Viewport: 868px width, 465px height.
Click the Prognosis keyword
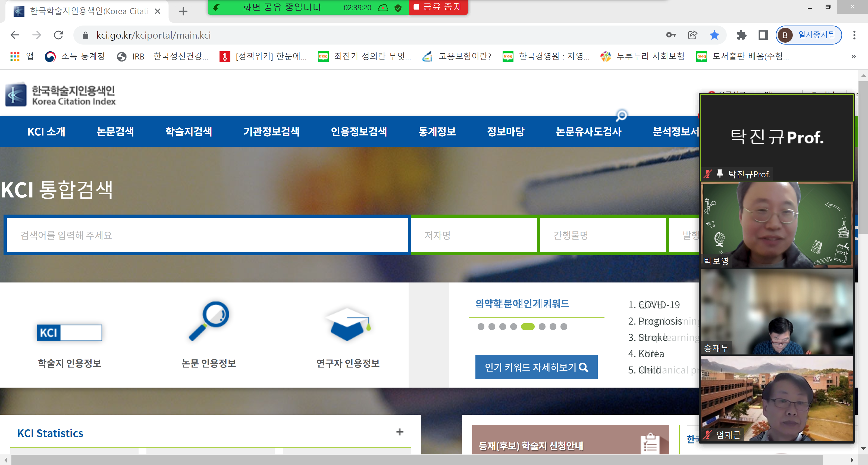[660, 321]
